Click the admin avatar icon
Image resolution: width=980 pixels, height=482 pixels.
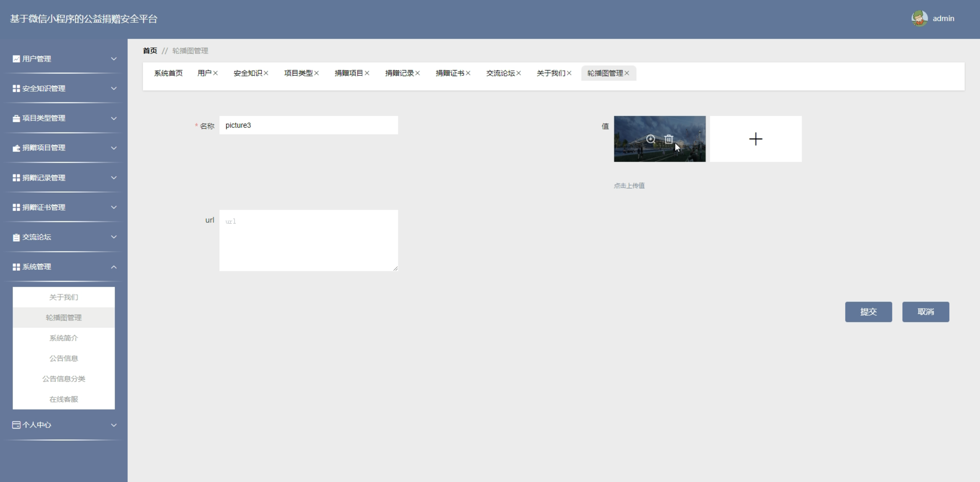click(919, 18)
